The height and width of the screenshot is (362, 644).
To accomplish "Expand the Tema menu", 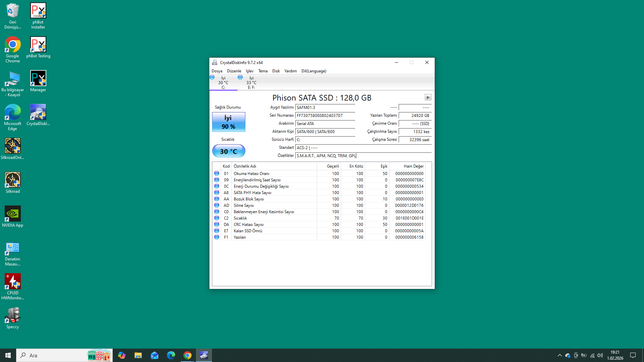I will coord(263,71).
